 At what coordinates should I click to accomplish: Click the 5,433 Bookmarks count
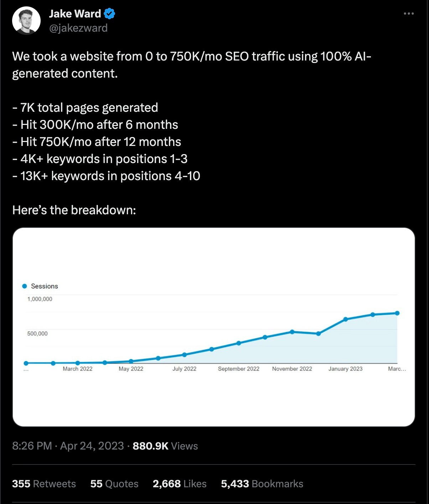(262, 484)
